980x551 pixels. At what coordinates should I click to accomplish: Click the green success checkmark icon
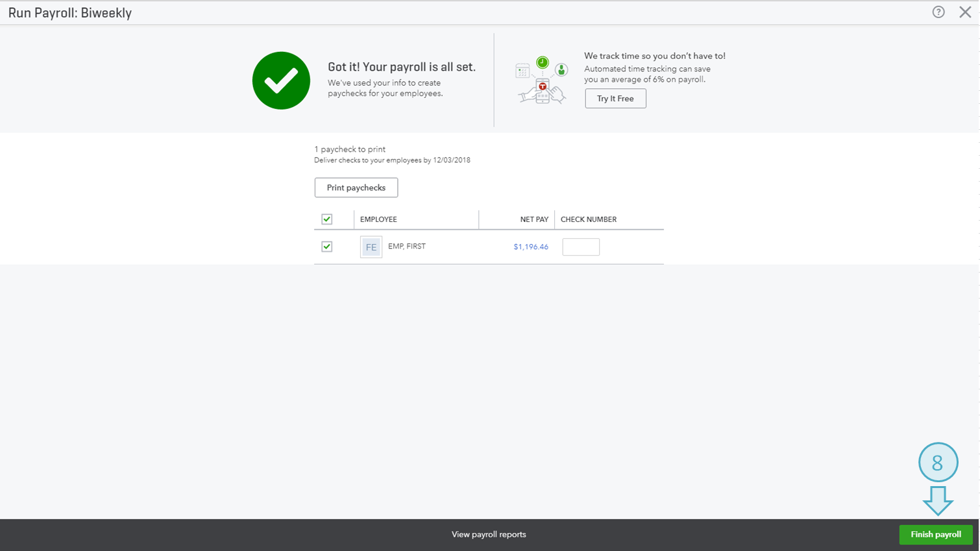281,80
